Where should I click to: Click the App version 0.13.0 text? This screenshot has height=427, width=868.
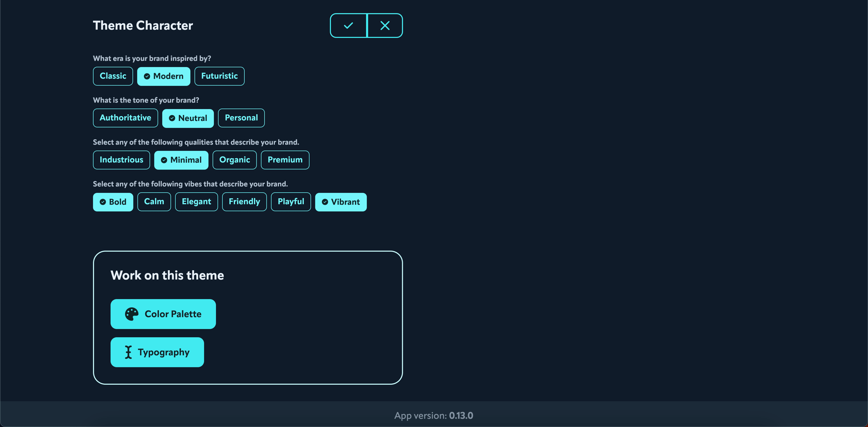(x=434, y=415)
